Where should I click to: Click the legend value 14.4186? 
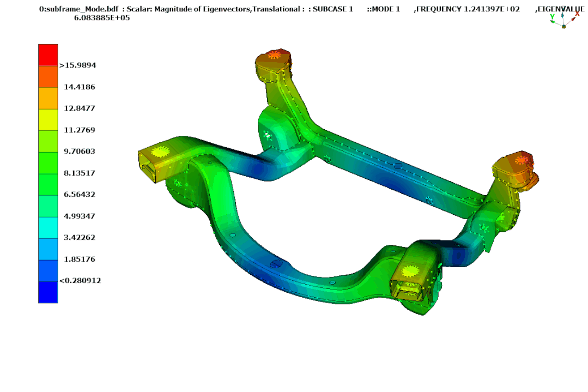click(80, 87)
